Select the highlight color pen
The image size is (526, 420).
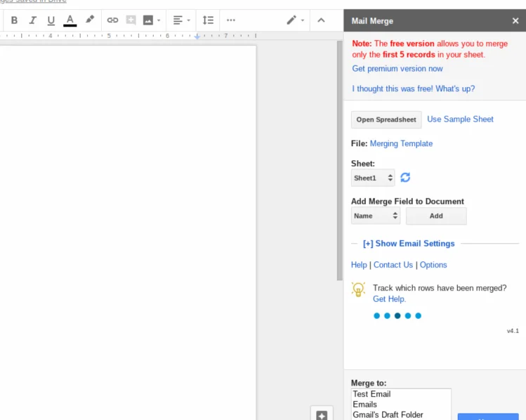[x=90, y=20]
